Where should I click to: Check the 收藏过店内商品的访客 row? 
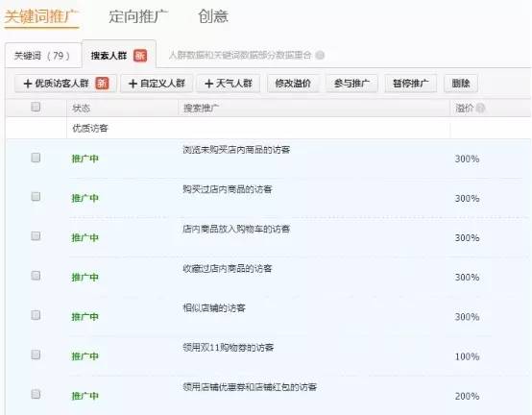click(36, 276)
